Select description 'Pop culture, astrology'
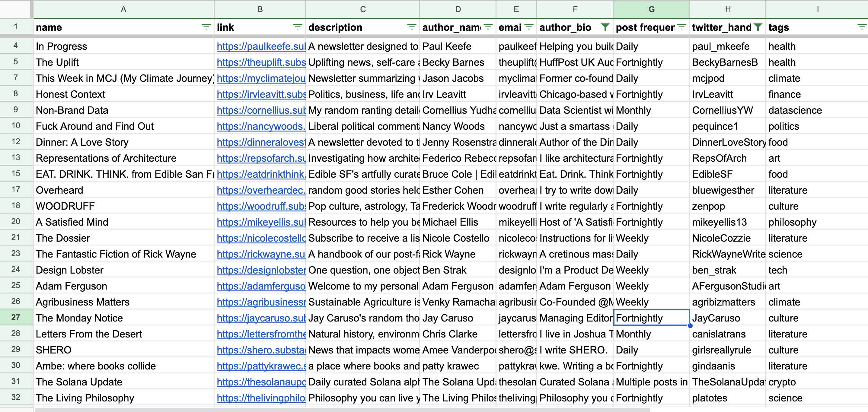Viewport: 868px width, 412px height. coord(362,206)
